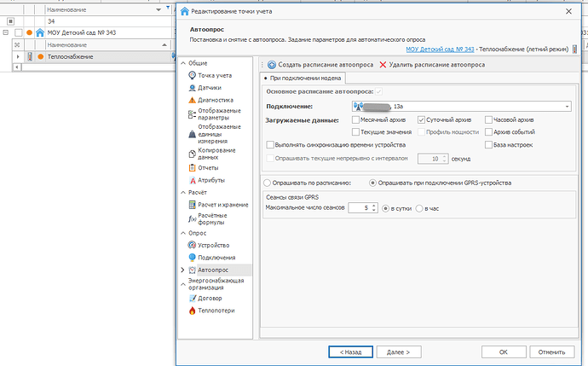Enable the Месячный архив checkbox

click(356, 120)
